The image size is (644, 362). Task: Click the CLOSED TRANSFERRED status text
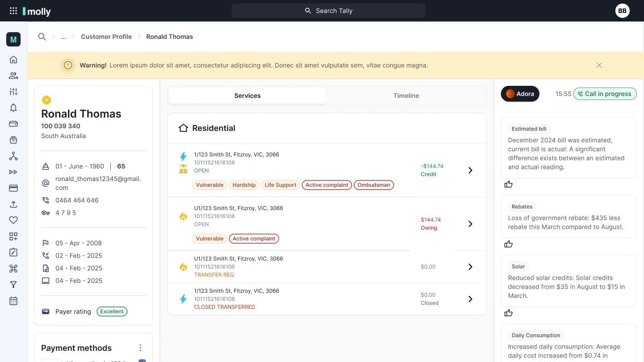pos(225,307)
